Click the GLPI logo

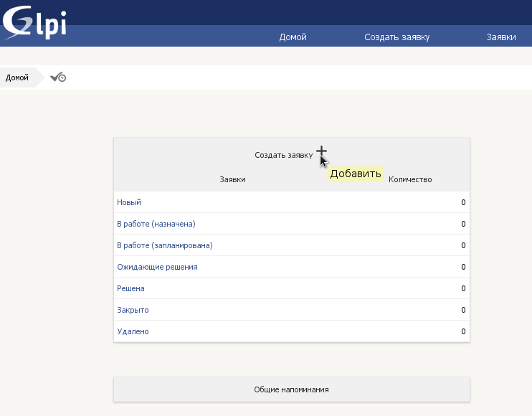[34, 22]
